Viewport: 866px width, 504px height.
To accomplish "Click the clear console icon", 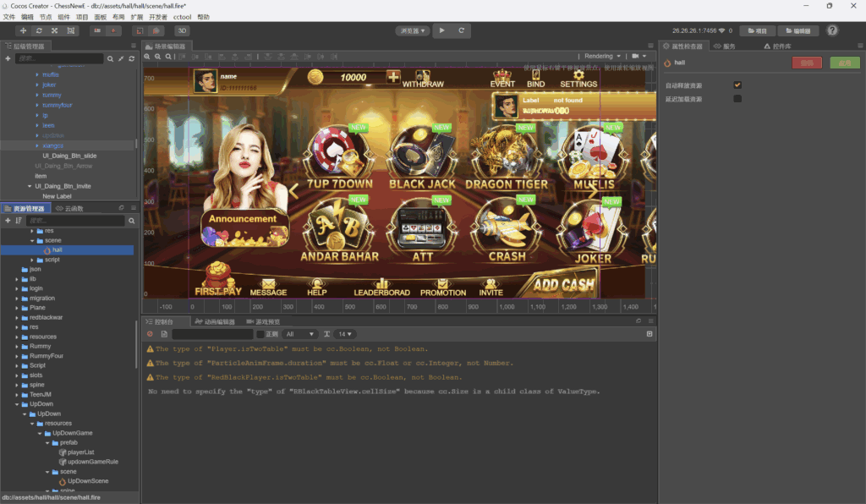I will pos(150,334).
